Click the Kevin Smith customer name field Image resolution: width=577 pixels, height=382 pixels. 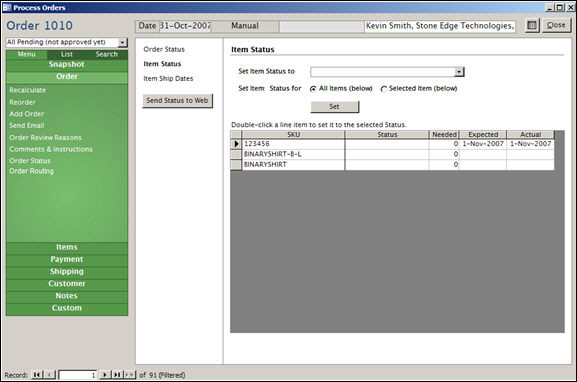pos(440,26)
